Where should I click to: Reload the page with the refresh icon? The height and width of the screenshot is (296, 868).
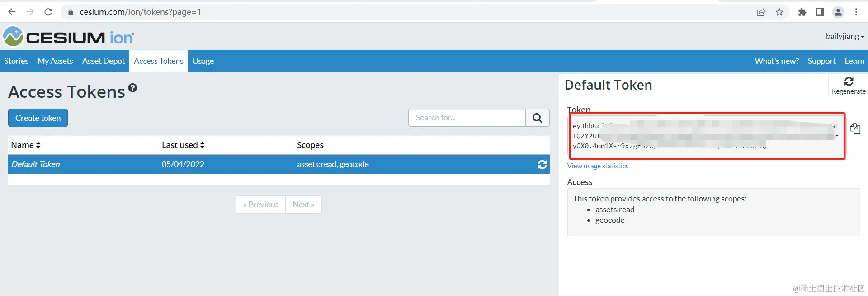pos(48,12)
